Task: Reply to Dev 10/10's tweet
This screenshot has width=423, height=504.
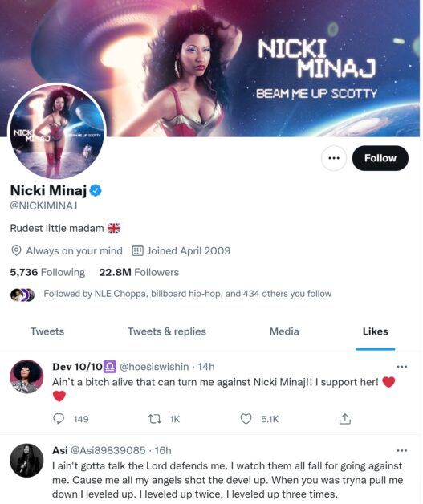Action: click(x=59, y=418)
